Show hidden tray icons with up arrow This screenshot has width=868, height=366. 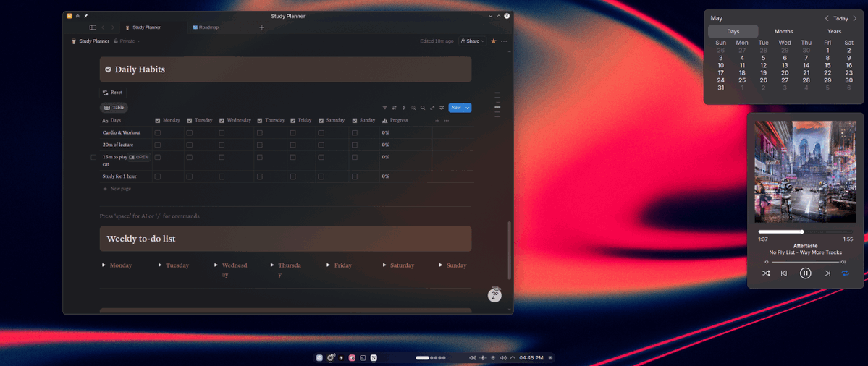point(513,358)
